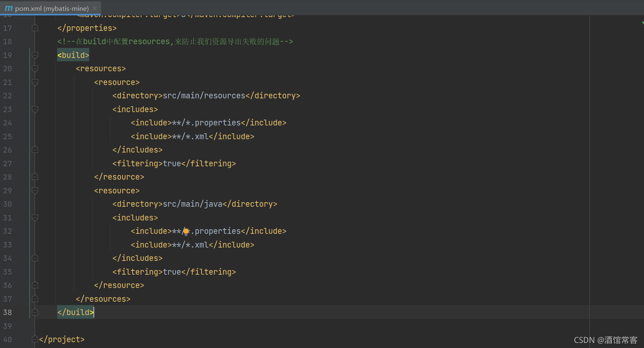Fold at the </resource> marker on line 36

pyautogui.click(x=35, y=285)
